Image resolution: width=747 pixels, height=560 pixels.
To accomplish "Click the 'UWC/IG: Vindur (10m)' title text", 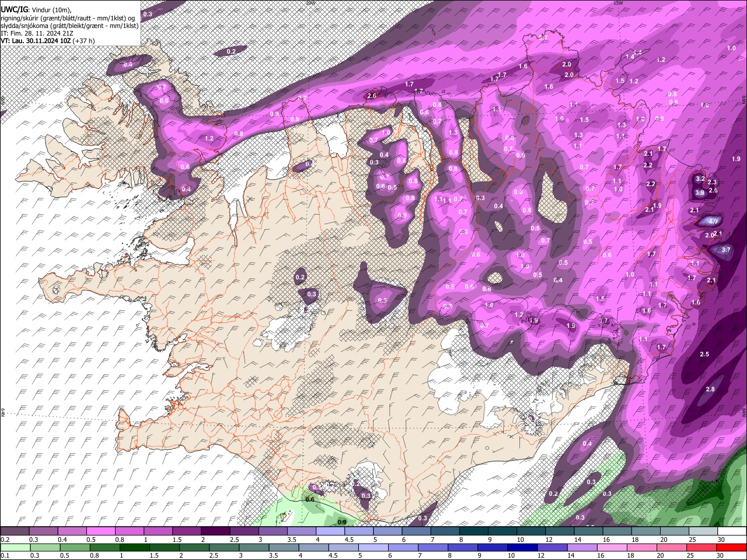I will [36, 10].
